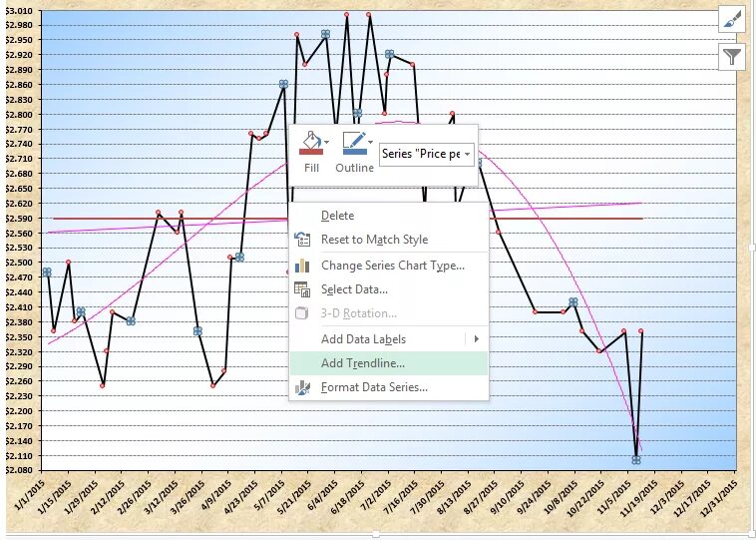
Task: Select Reset to Match Style
Action: click(x=389, y=240)
